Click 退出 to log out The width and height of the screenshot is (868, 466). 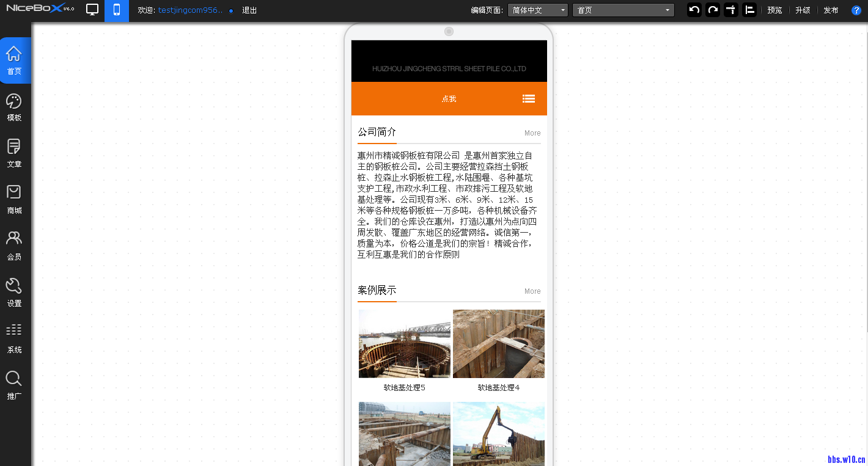(x=249, y=10)
